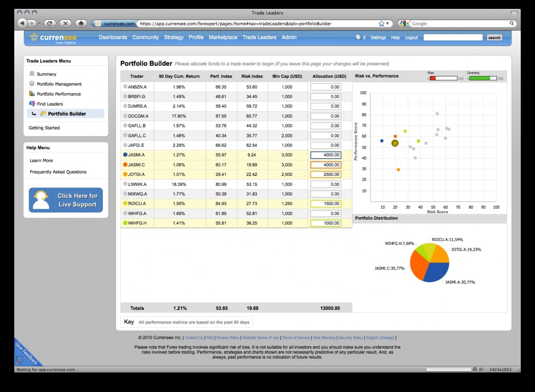Click the Live Support banner button

66,200
